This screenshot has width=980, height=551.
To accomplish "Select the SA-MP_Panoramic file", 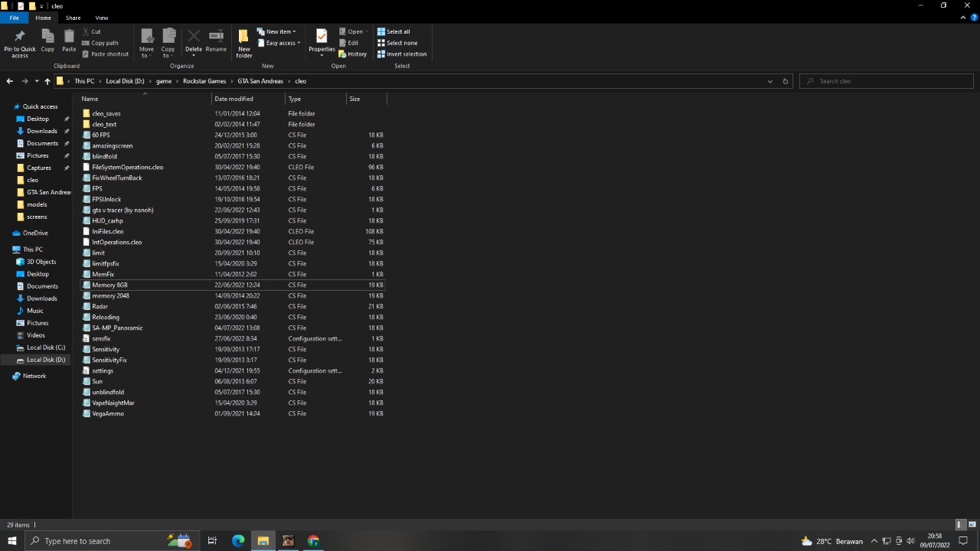I will 233,328.
